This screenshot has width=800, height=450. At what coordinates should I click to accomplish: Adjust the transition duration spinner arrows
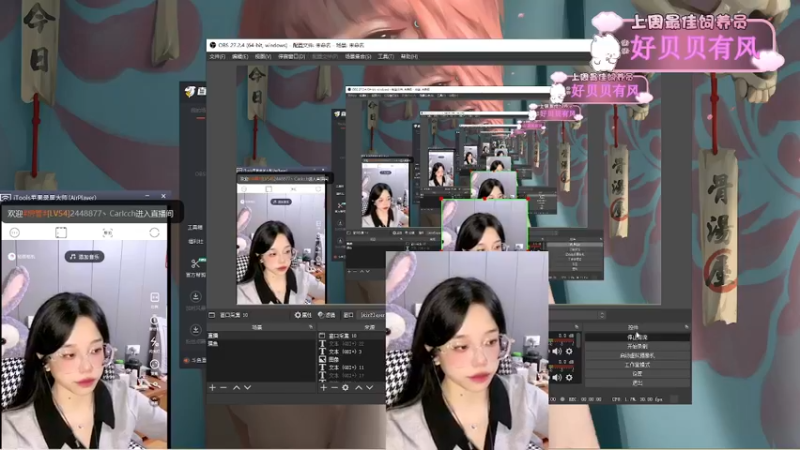pyautogui.click(x=602, y=315)
